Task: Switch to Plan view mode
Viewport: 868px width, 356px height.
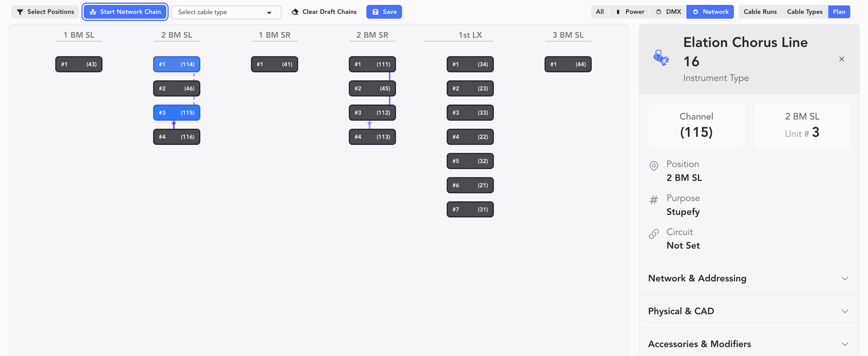Action: click(x=839, y=12)
